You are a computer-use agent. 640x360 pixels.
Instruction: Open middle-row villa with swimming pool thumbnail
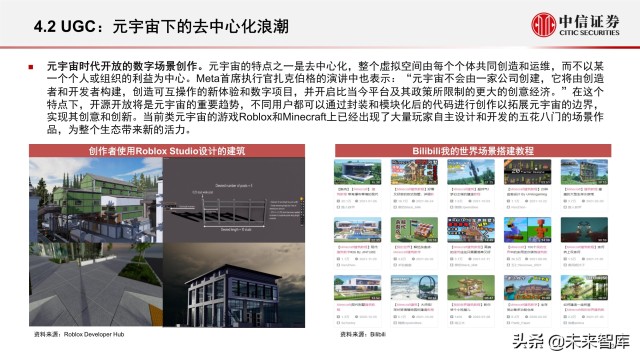tap(358, 230)
